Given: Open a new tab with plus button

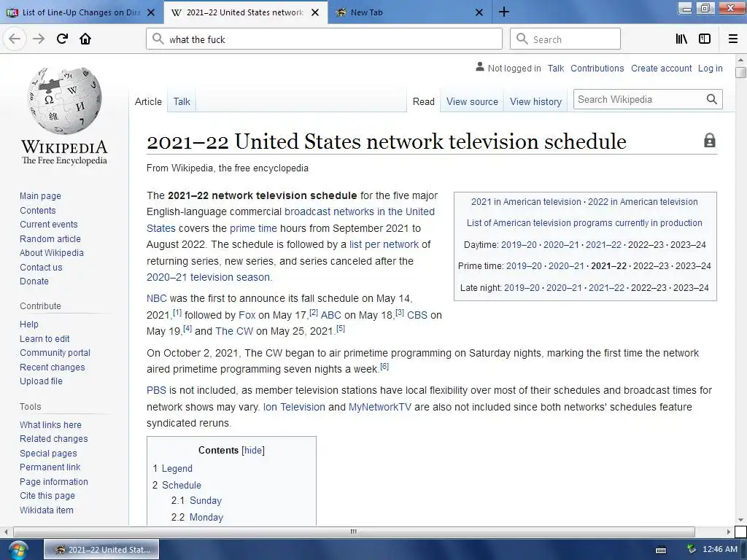Looking at the screenshot, I should pyautogui.click(x=504, y=12).
